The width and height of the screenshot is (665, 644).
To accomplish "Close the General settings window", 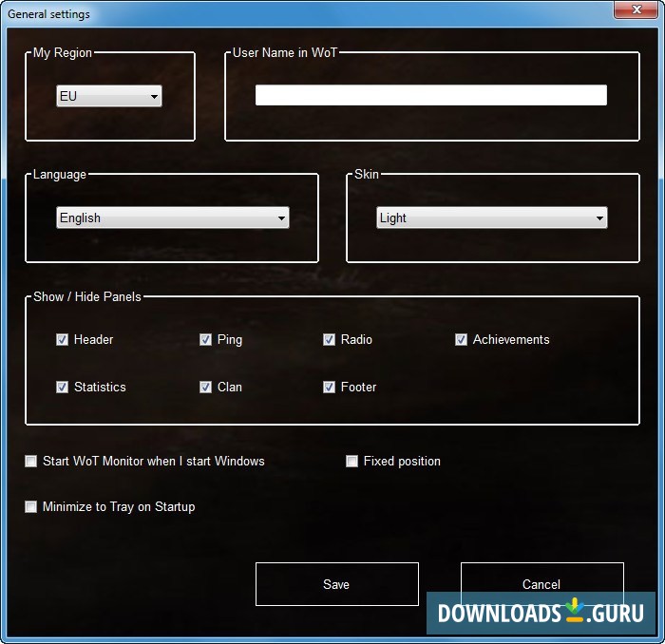I will pyautogui.click(x=636, y=9).
